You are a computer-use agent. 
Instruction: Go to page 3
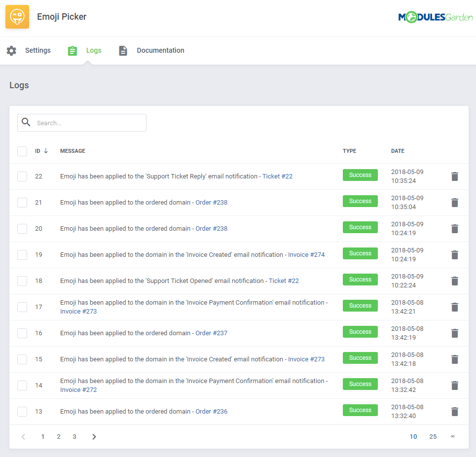[x=74, y=437]
